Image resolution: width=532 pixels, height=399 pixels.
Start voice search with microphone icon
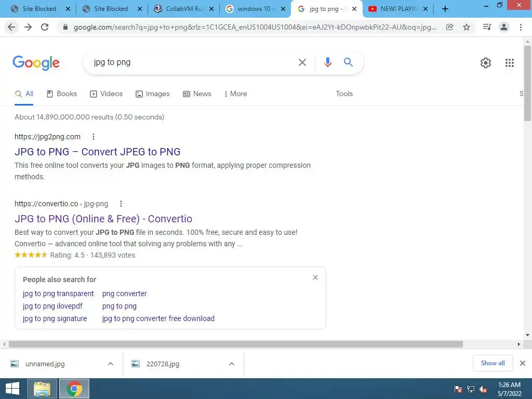coord(328,62)
